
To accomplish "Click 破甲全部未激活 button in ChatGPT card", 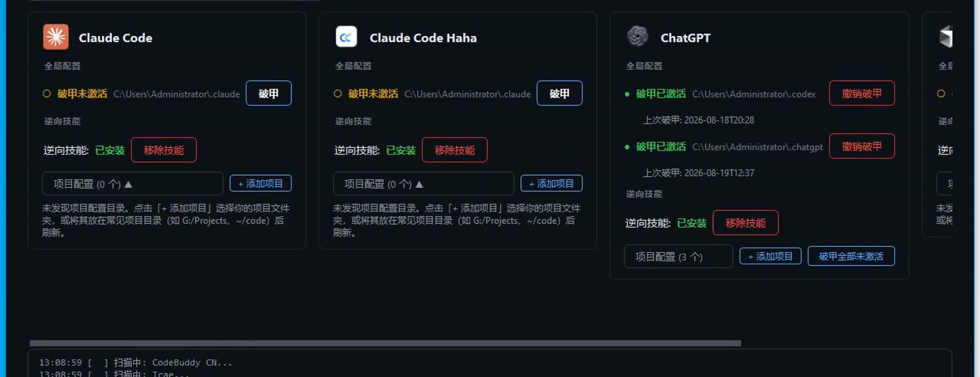I will pyautogui.click(x=851, y=256).
